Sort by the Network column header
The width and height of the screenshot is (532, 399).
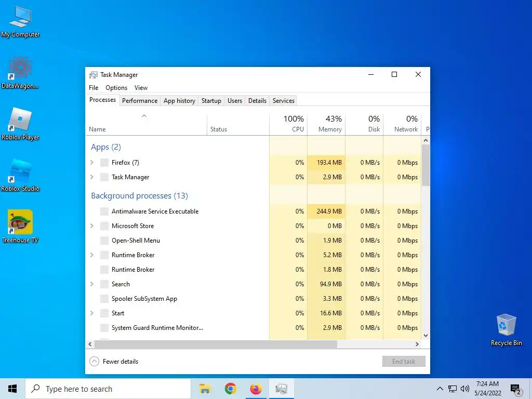(x=403, y=124)
